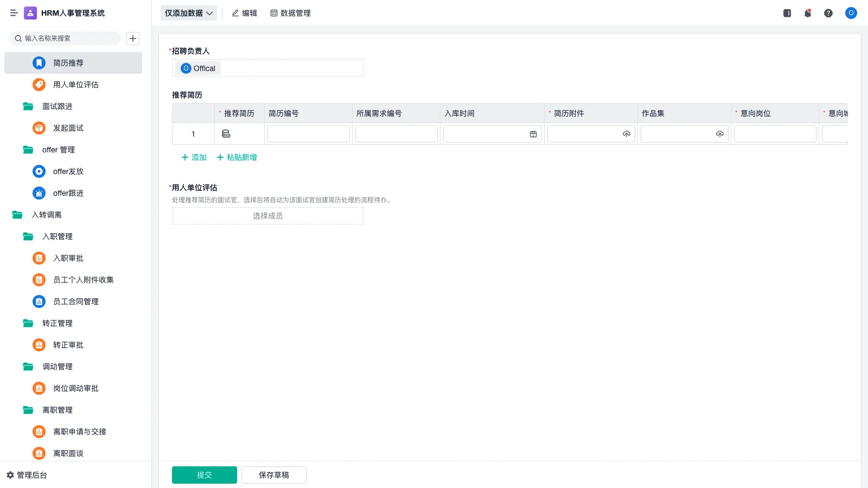Viewport: 868px width, 488px height.
Task: Click 保存草稿 to save draft
Action: (x=274, y=474)
